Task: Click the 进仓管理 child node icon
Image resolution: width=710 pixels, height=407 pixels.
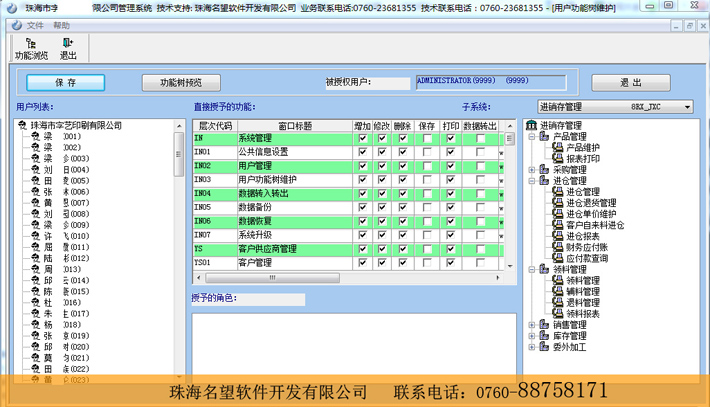Action: coord(558,192)
